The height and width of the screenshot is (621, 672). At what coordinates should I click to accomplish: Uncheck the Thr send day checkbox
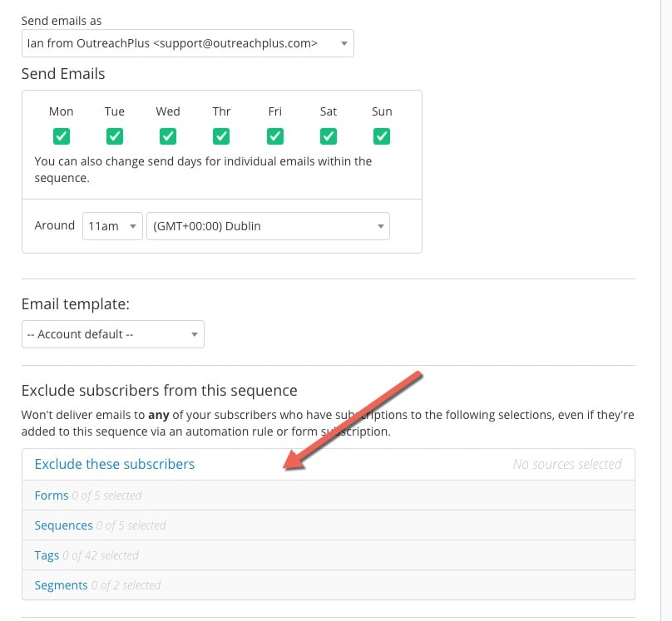pyautogui.click(x=221, y=136)
